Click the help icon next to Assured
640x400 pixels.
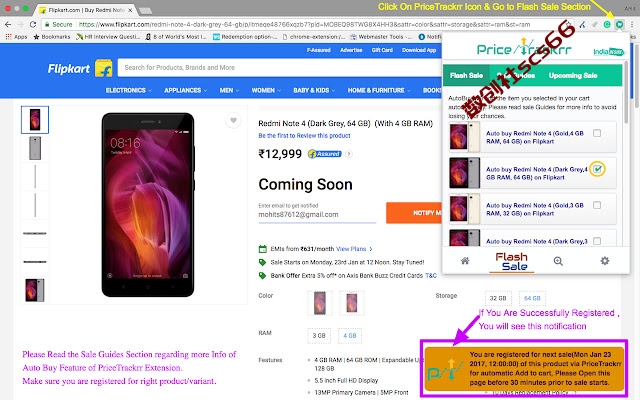pos(349,154)
